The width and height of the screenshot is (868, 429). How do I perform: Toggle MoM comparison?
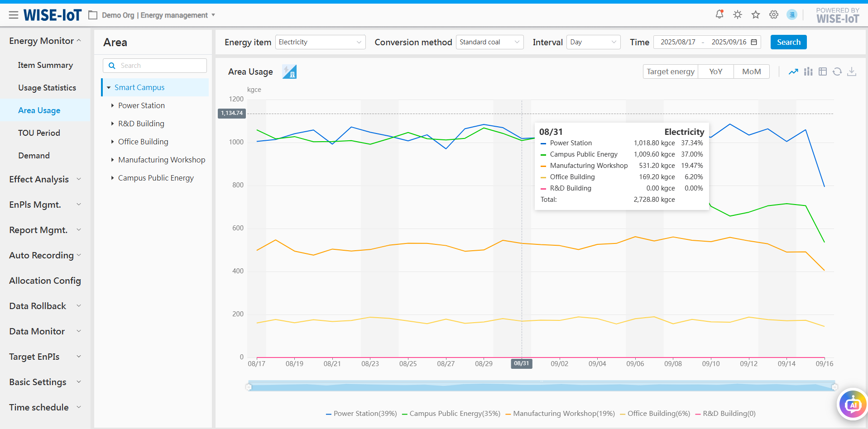pyautogui.click(x=751, y=71)
